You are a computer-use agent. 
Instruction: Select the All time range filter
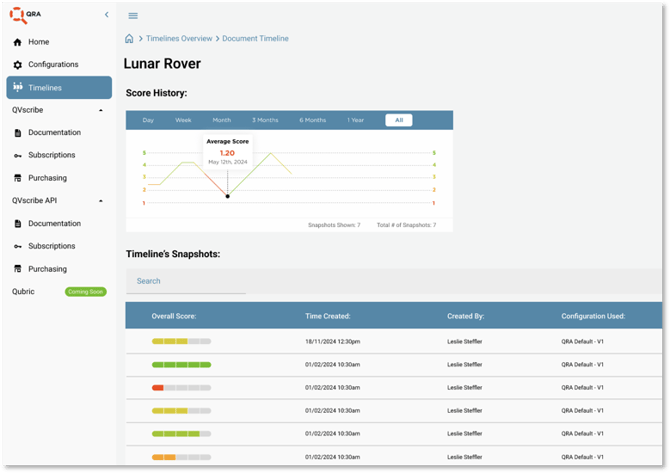coord(398,120)
